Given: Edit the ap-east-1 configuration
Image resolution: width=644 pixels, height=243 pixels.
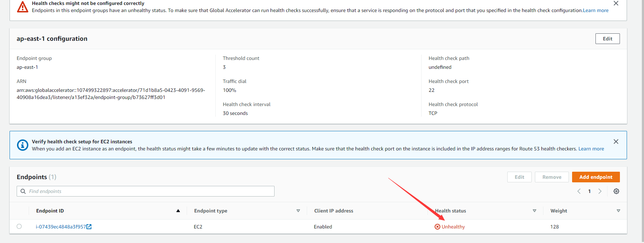Looking at the screenshot, I should 608,39.
